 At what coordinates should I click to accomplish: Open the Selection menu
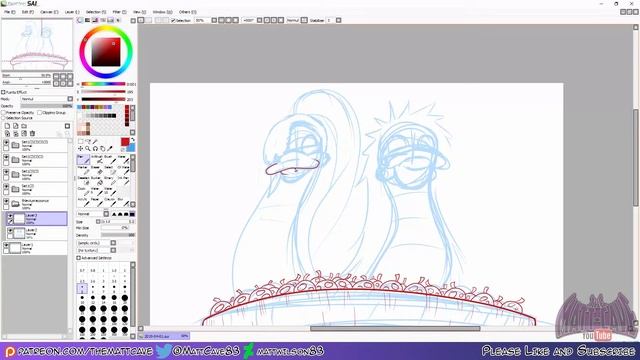(x=96, y=12)
